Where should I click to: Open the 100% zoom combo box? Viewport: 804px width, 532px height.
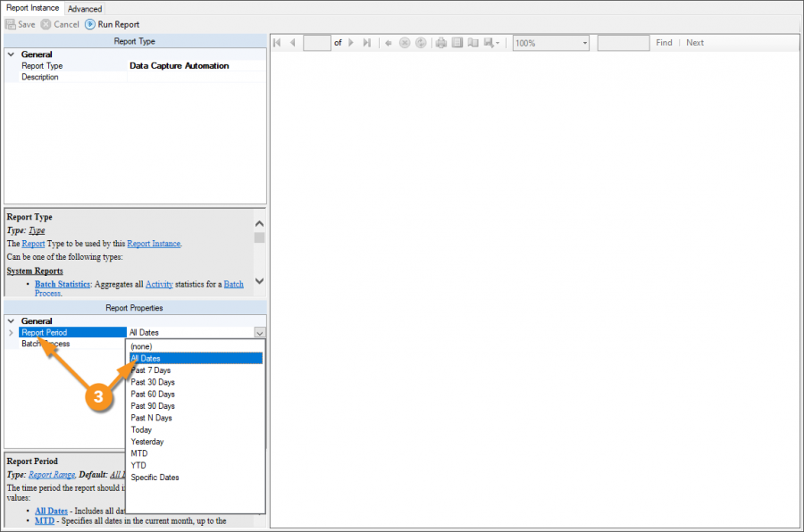pyautogui.click(x=551, y=43)
